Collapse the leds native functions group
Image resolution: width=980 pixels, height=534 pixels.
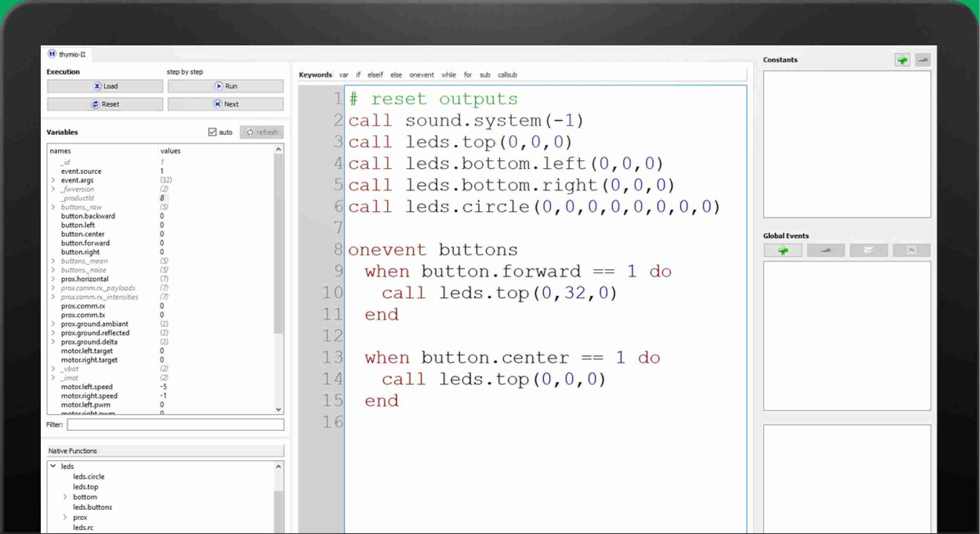[53, 466]
